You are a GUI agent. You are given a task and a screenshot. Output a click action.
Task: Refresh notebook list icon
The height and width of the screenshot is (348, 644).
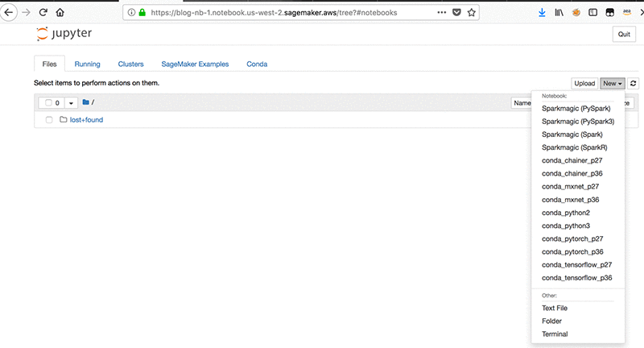(634, 84)
